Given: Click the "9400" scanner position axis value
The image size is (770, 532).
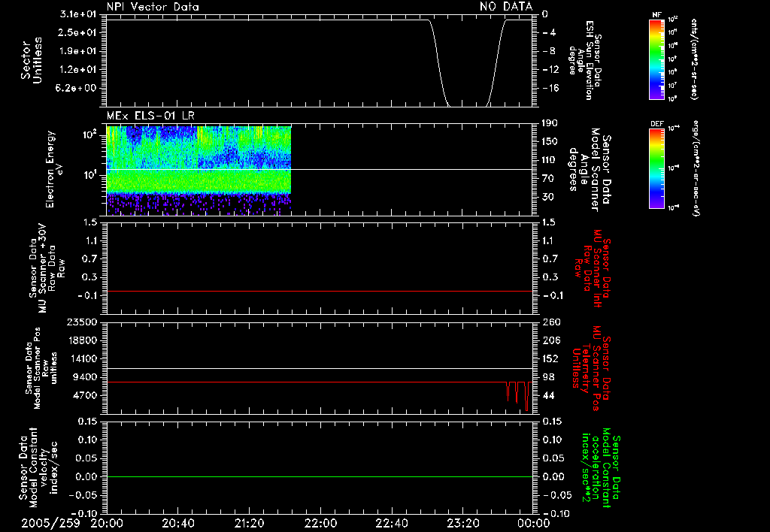Looking at the screenshot, I should [x=84, y=377].
